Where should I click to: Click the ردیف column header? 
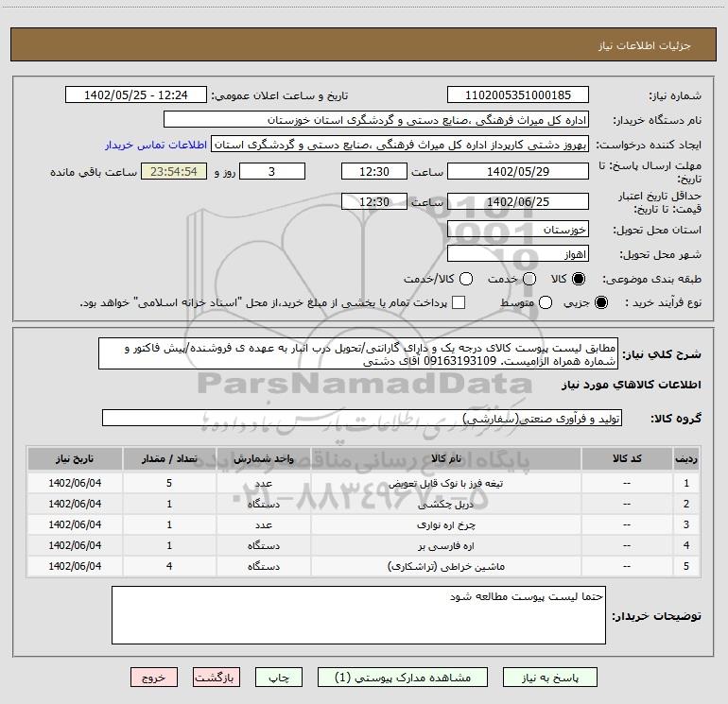tap(686, 458)
